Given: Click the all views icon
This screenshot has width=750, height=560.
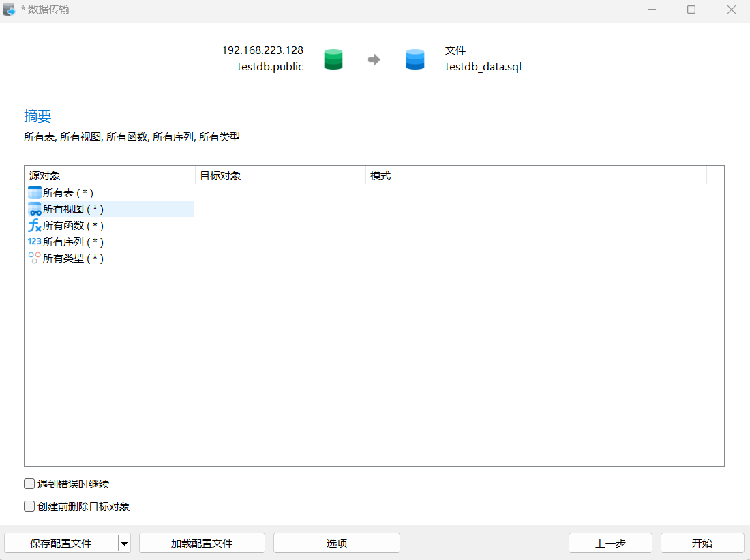Looking at the screenshot, I should (34, 209).
